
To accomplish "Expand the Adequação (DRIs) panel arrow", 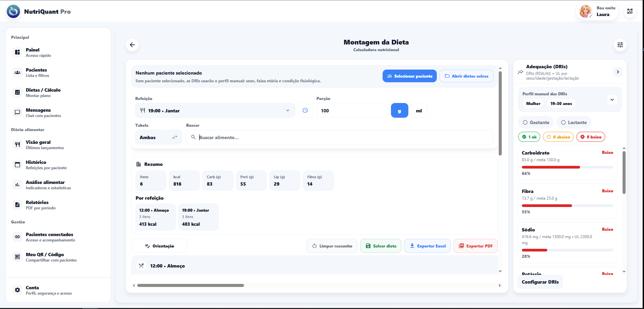I will coord(618,72).
